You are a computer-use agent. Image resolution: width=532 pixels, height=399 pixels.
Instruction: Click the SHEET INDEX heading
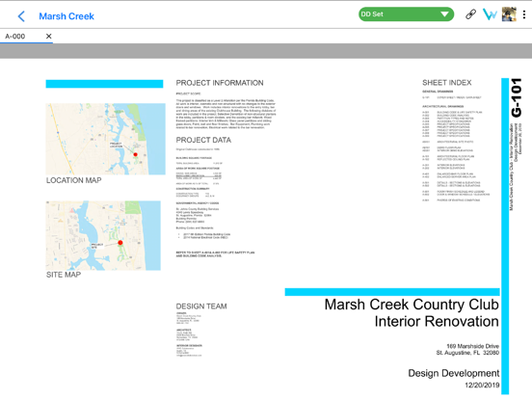447,83
